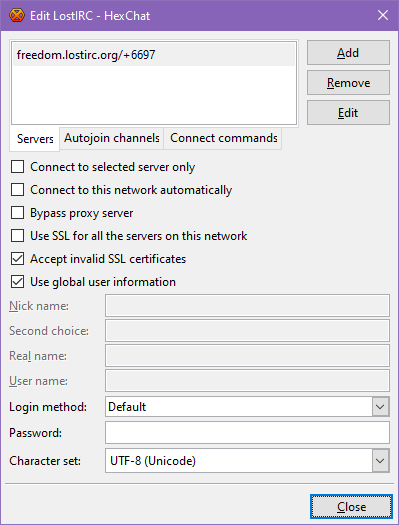Select the Servers tab
399x525 pixels.
35,139
